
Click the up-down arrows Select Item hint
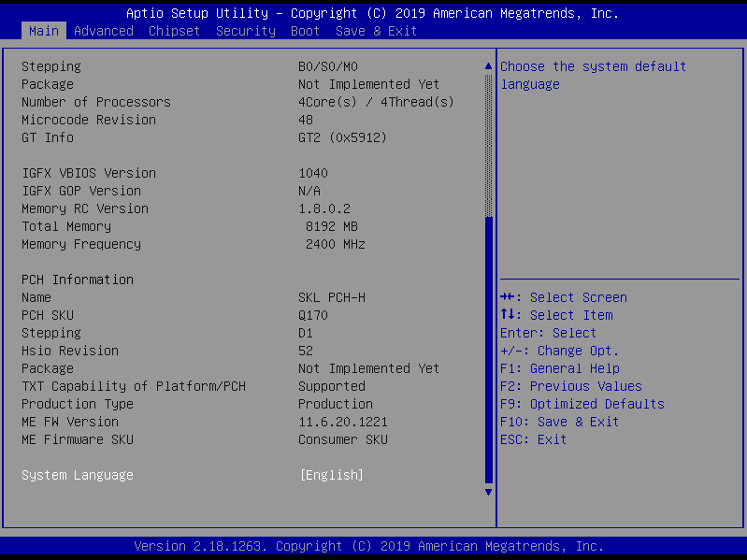point(556,315)
